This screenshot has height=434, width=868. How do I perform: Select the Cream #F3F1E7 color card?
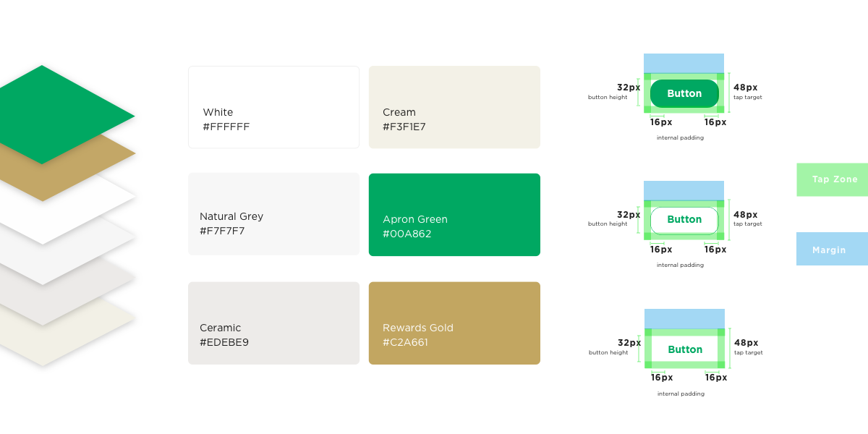point(454,107)
